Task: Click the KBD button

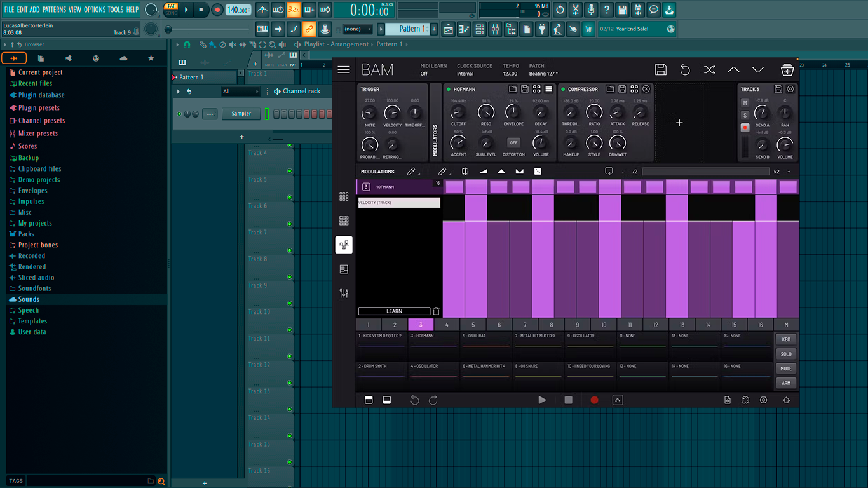Action: pos(786,339)
